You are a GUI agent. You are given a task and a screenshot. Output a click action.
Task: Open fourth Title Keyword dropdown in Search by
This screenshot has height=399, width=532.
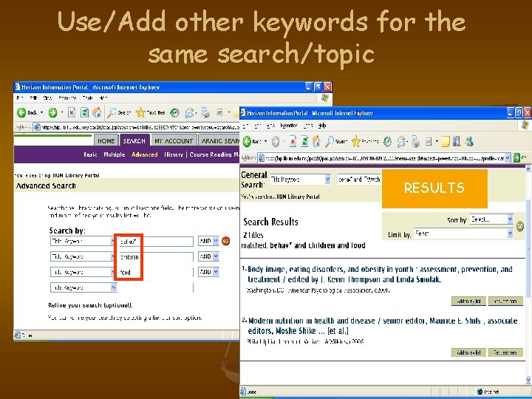tap(114, 287)
